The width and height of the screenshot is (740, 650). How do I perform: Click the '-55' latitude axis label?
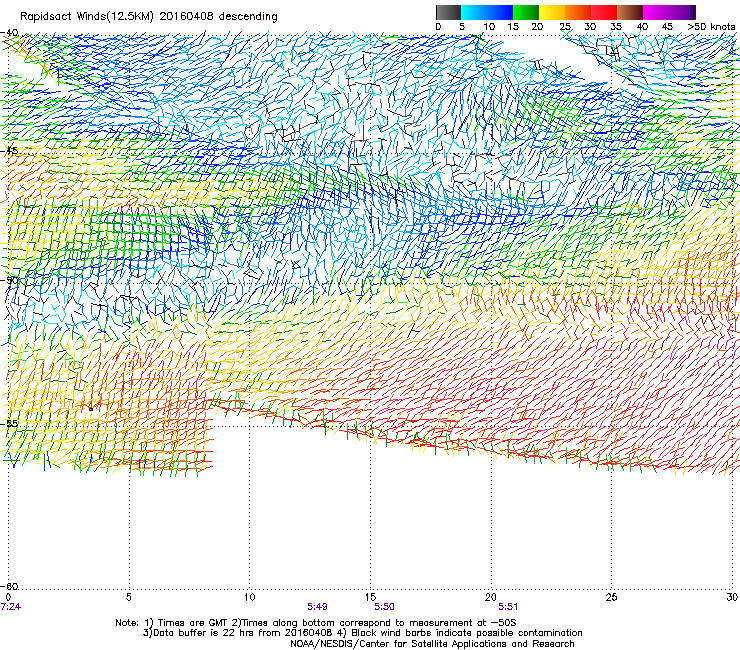9,423
